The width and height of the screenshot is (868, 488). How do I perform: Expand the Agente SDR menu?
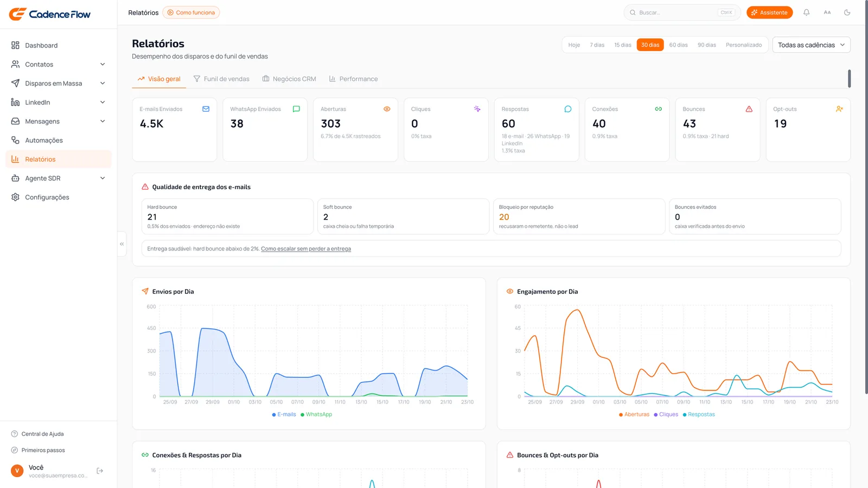click(x=59, y=178)
